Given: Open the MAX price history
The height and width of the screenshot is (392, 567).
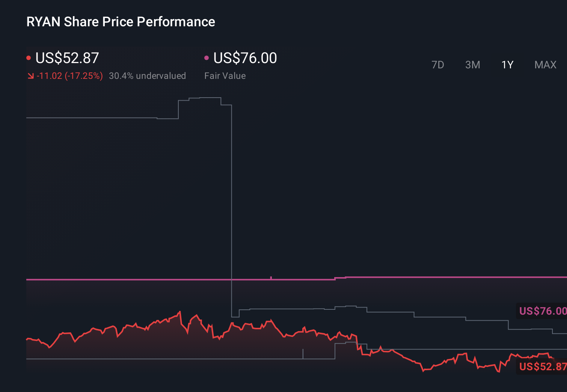Looking at the screenshot, I should [545, 65].
